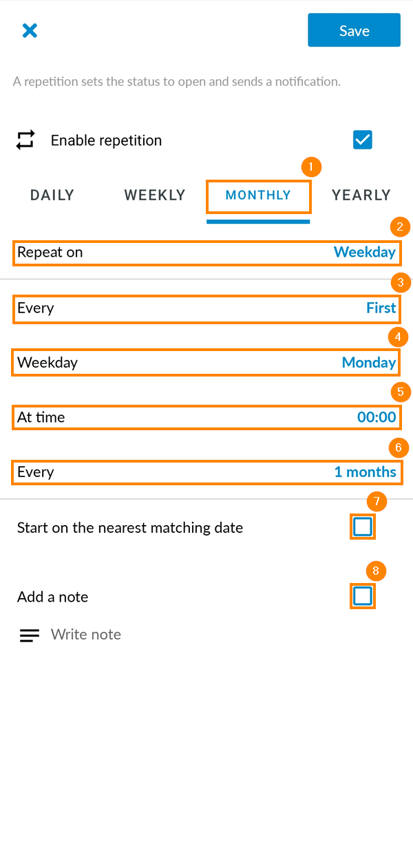The image size is (413, 868).
Task: Switch to the DAILY tab
Action: coord(52,195)
